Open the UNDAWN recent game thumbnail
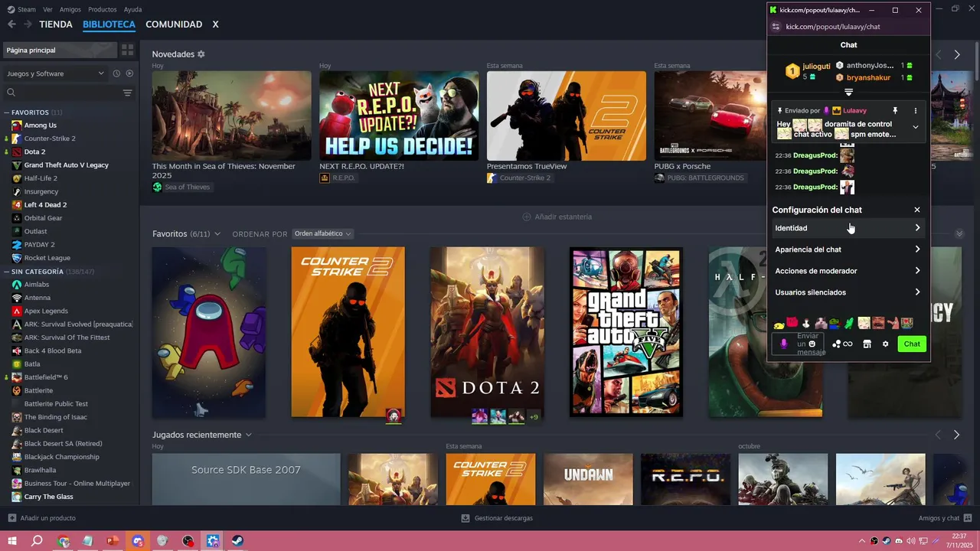980x551 pixels. (588, 480)
